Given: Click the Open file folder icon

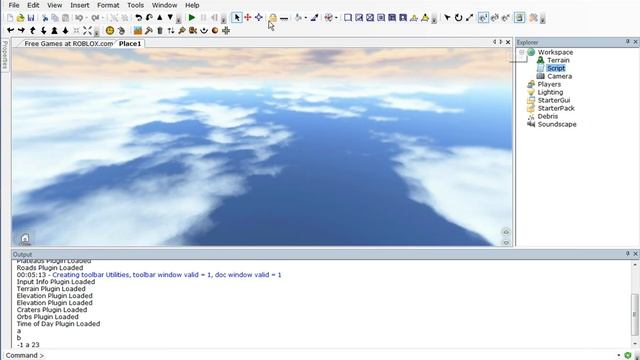Looking at the screenshot, I should 20,18.
